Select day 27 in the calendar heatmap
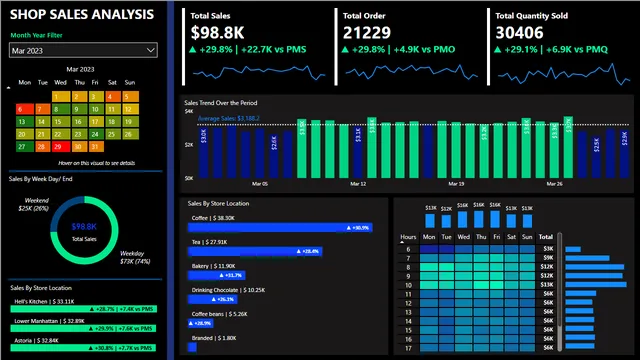Screen dimensions: 640x360 [x=25, y=147]
